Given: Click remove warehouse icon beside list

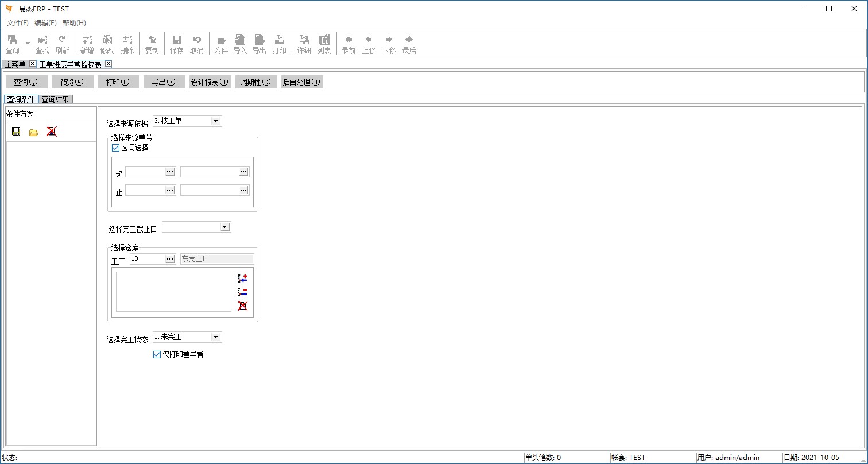Looking at the screenshot, I should pos(242,292).
